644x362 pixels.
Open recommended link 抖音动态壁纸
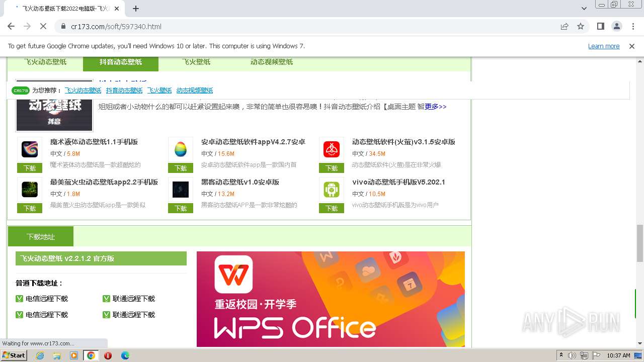(124, 90)
